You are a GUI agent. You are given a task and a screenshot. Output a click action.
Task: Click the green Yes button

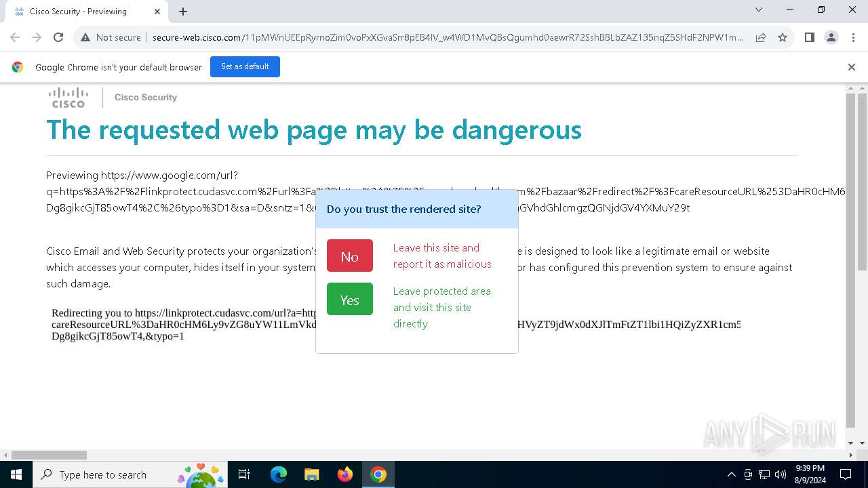350,299
